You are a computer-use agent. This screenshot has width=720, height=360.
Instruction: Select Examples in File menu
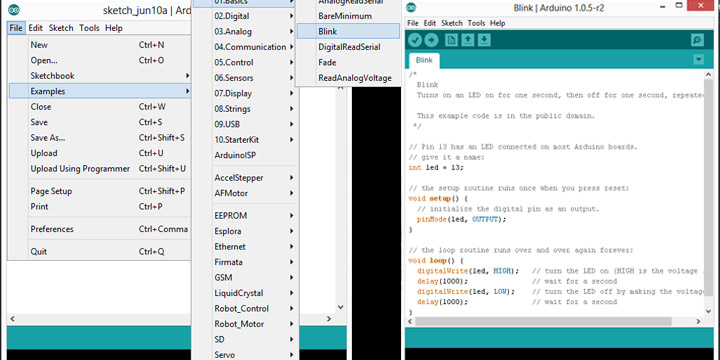100,91
